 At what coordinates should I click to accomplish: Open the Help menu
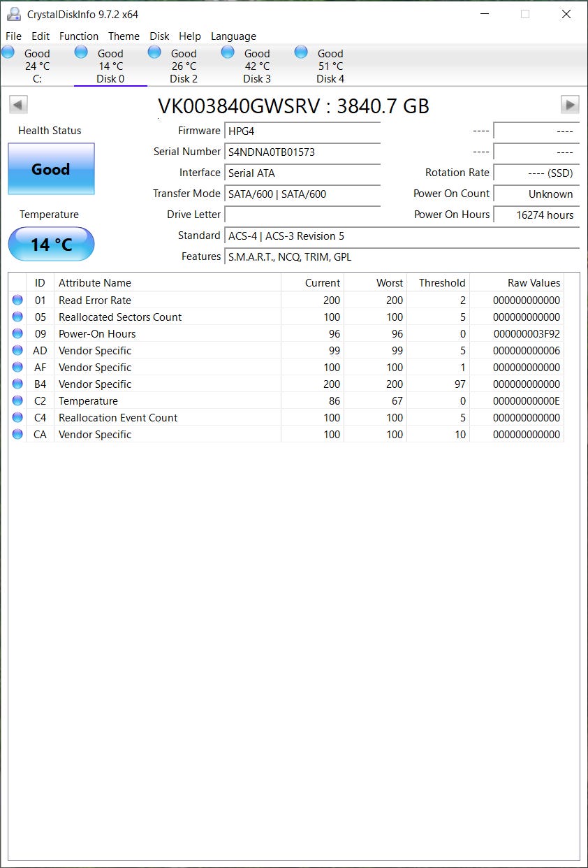[190, 36]
